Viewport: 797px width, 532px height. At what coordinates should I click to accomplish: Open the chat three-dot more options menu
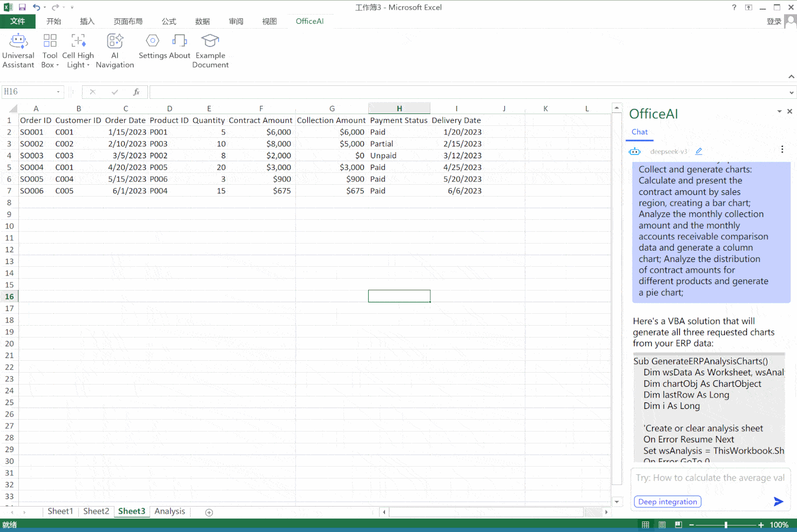(x=782, y=150)
